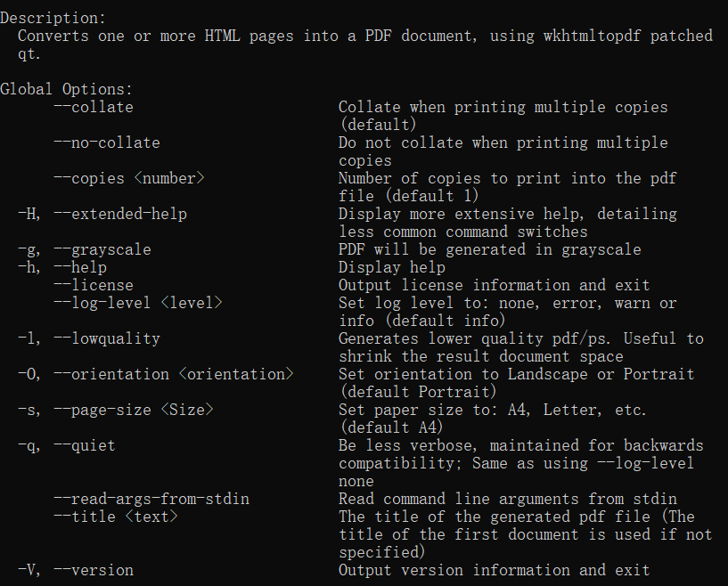
Task: Click the --log-level <level> option
Action: [137, 303]
